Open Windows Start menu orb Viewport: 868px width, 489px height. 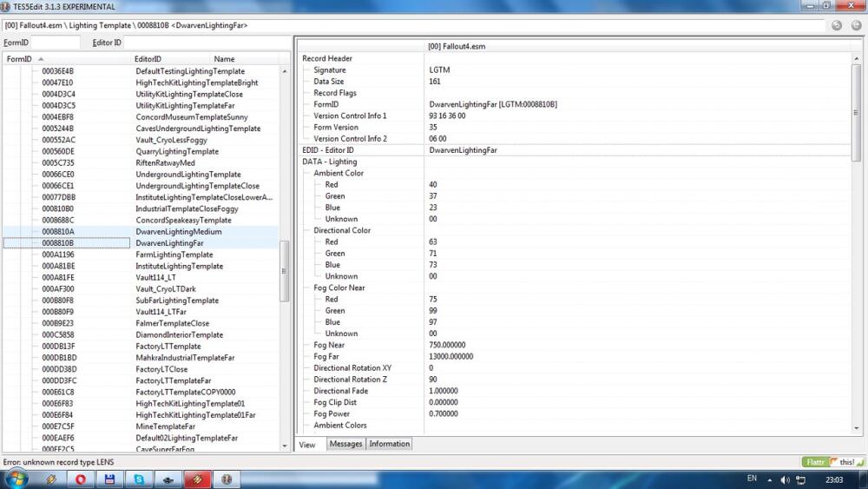point(16,479)
